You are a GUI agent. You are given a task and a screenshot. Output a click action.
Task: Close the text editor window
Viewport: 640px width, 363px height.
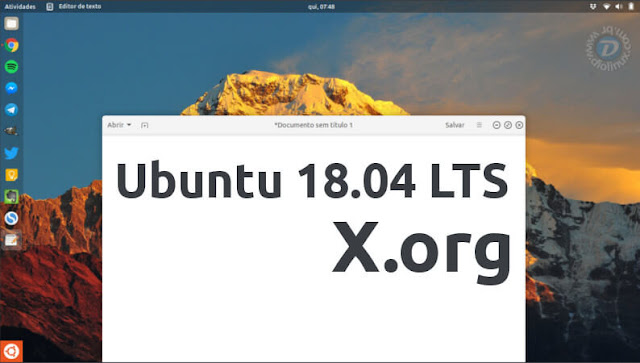[x=519, y=125]
